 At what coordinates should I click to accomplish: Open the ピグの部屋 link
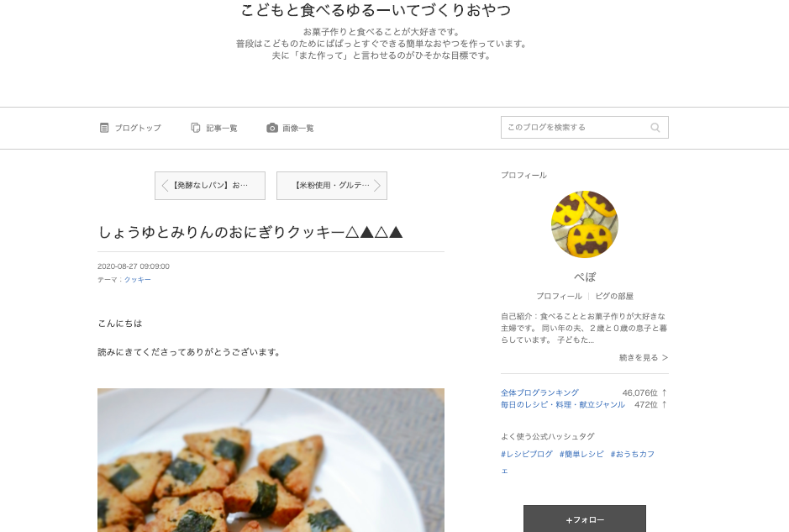(x=614, y=296)
